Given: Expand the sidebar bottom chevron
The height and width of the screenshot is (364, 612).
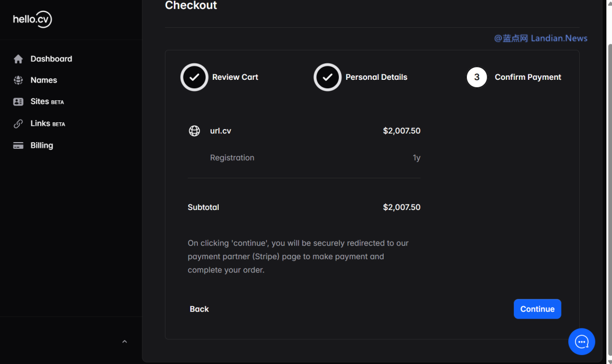Looking at the screenshot, I should tap(125, 342).
